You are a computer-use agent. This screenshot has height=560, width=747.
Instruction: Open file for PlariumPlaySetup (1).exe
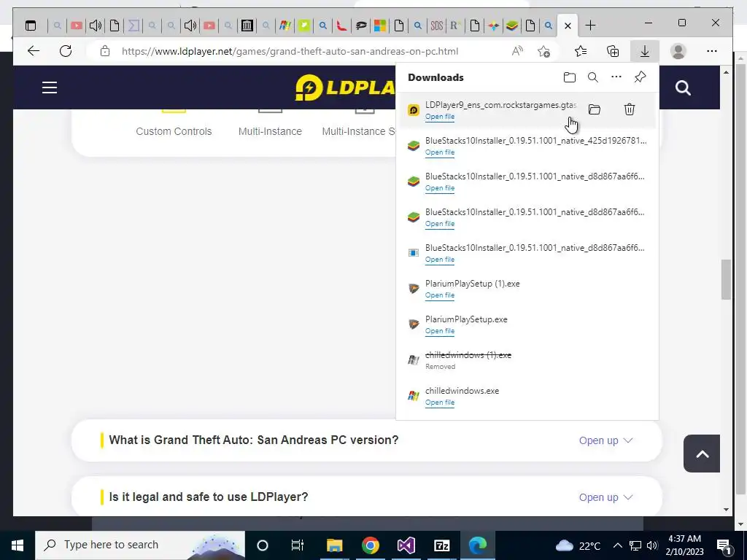click(440, 295)
